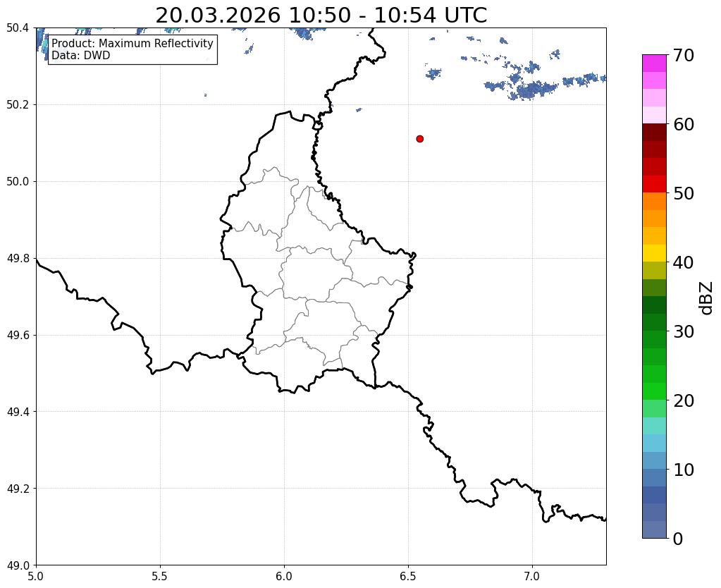Image resolution: width=721 pixels, height=588 pixels.
Task: Click the dBZ colorbar axis label
Action: coord(707,298)
